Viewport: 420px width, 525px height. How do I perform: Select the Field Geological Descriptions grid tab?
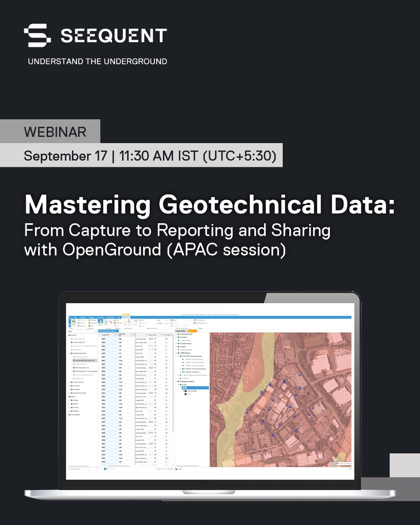coord(108,331)
